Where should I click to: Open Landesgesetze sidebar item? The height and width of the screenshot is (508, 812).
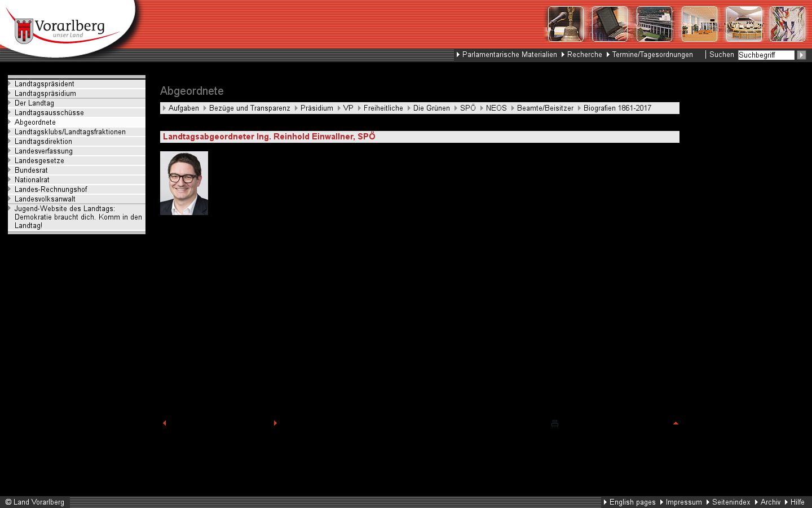[x=77, y=161]
